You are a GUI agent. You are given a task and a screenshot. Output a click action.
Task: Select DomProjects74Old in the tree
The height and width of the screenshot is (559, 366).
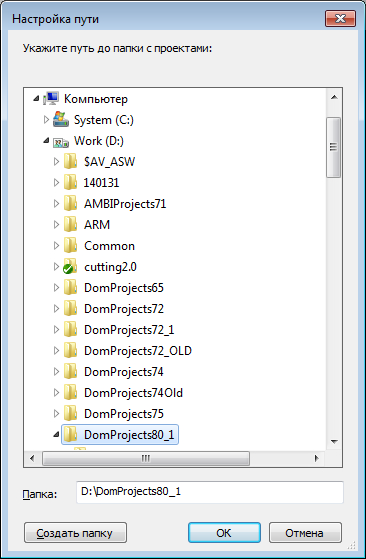tap(133, 393)
